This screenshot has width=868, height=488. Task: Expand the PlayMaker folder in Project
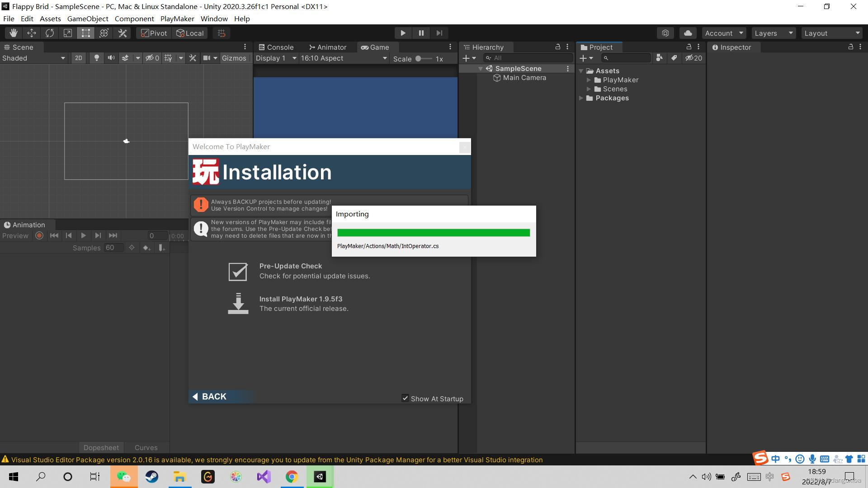[x=589, y=80]
